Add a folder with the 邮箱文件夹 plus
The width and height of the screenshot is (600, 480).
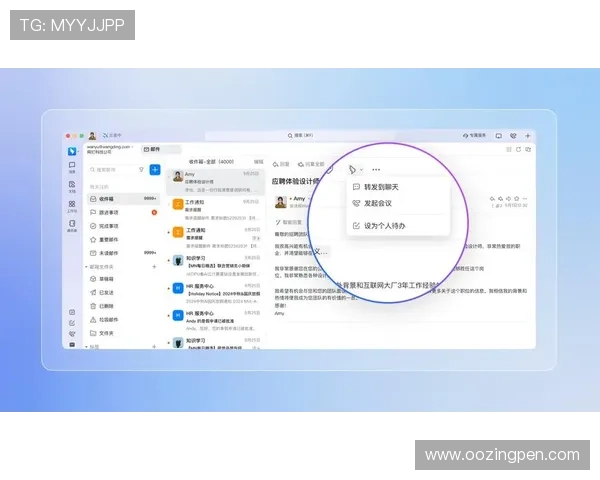pyautogui.click(x=154, y=267)
